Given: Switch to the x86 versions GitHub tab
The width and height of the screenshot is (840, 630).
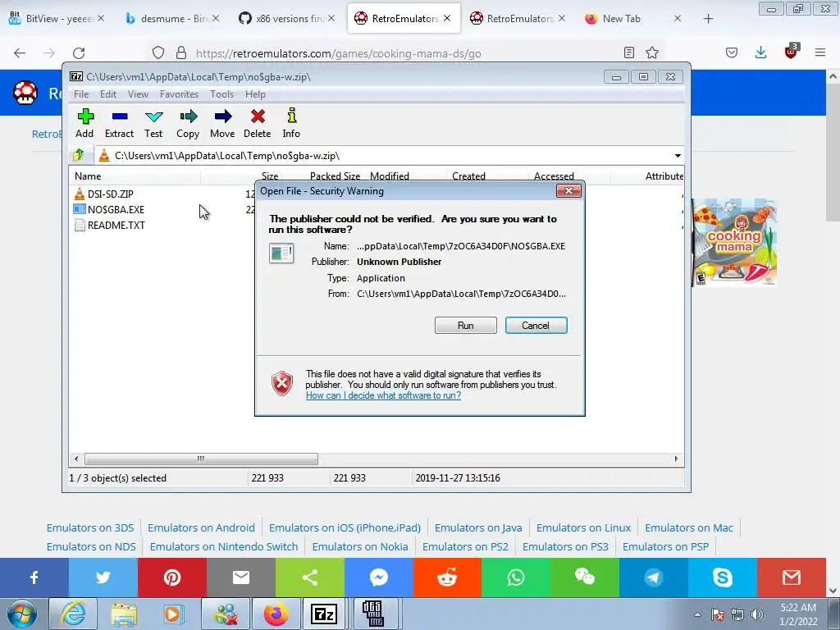Looking at the screenshot, I should tap(287, 19).
